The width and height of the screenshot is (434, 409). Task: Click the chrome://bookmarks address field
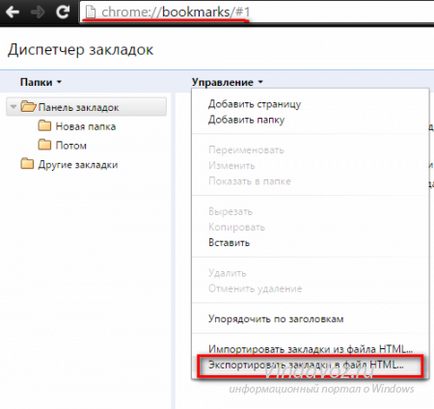tap(257, 13)
